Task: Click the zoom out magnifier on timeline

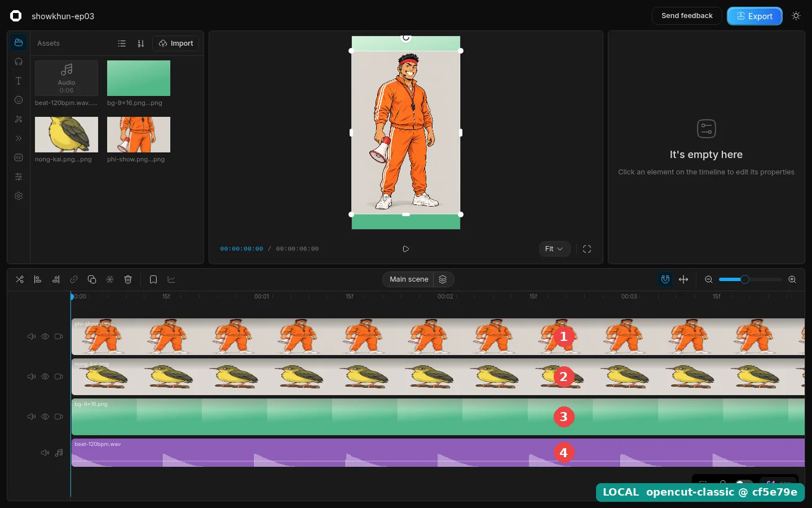Action: pyautogui.click(x=709, y=279)
